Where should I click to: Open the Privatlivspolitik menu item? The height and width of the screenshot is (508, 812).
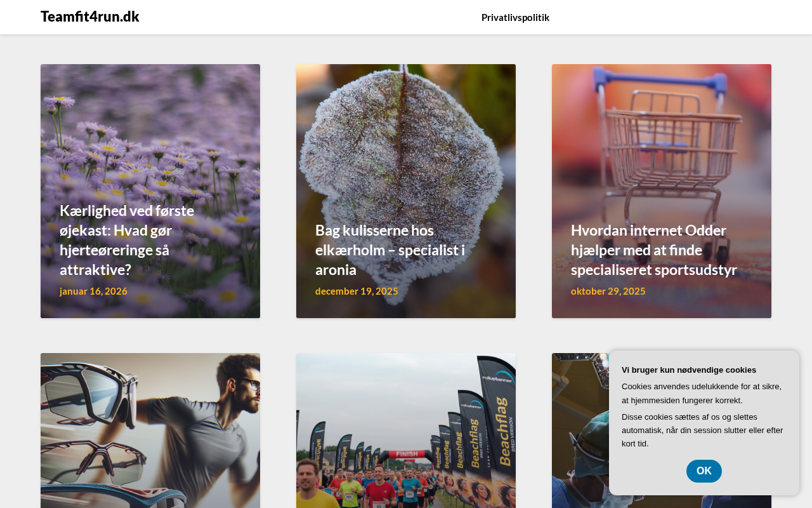pos(515,17)
